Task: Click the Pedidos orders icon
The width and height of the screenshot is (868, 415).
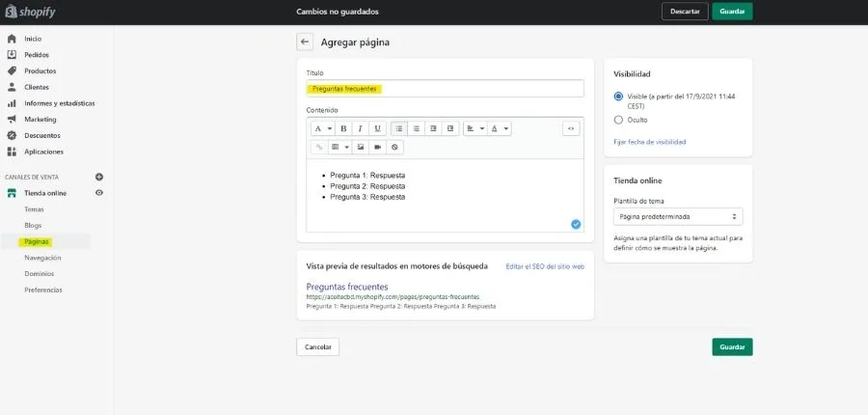Action: 12,55
